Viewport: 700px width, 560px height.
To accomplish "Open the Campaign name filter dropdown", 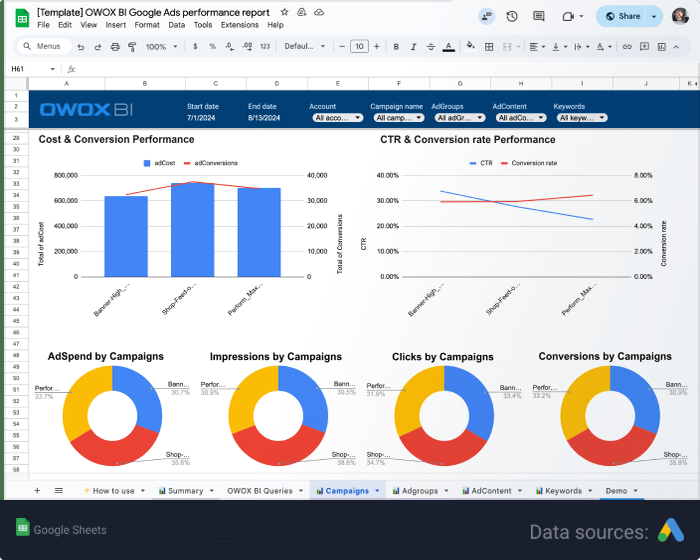I will (399, 118).
